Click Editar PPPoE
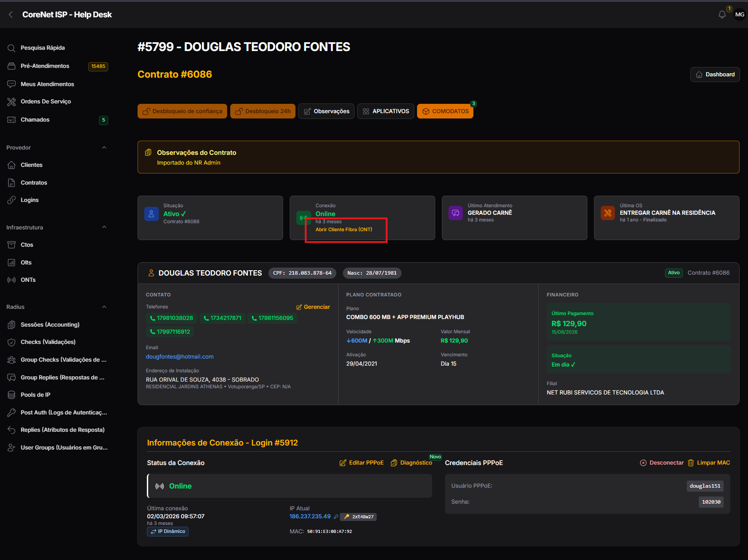Screen dimensions: 748x560 [362, 463]
